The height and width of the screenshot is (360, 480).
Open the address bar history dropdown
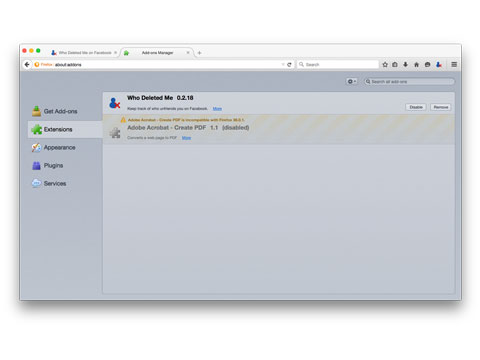[x=283, y=64]
